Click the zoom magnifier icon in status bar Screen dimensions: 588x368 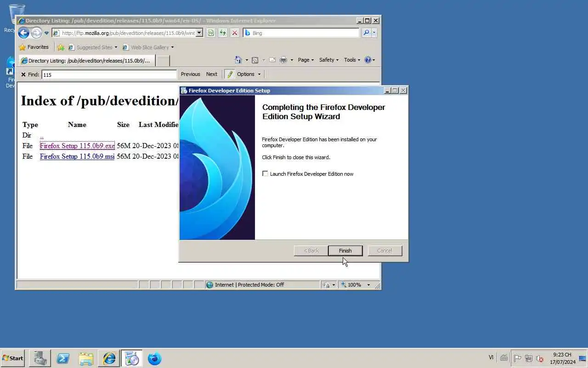(343, 285)
